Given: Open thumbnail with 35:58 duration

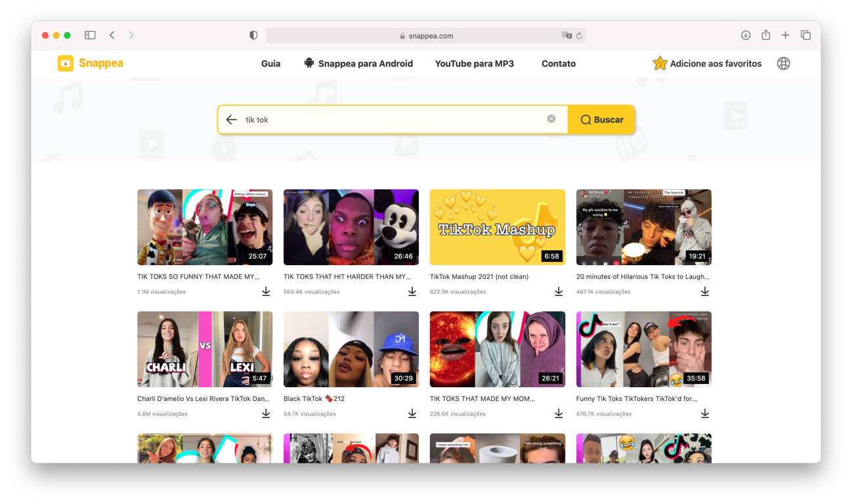Looking at the screenshot, I should [x=644, y=349].
